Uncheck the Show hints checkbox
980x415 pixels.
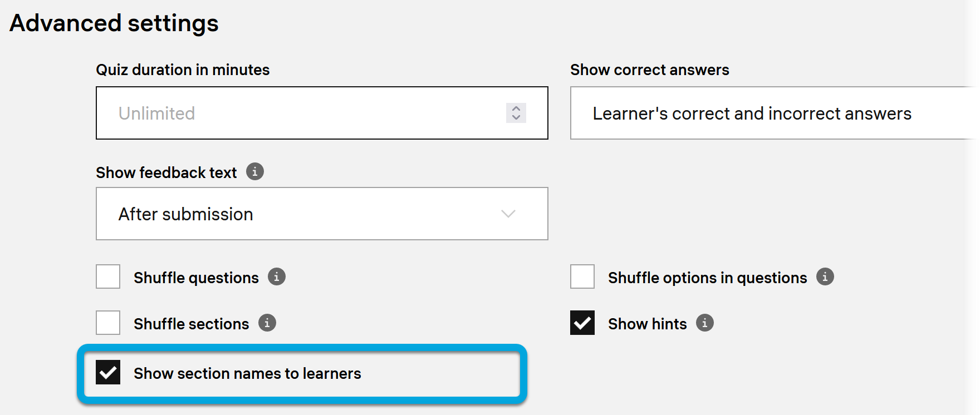tap(582, 323)
